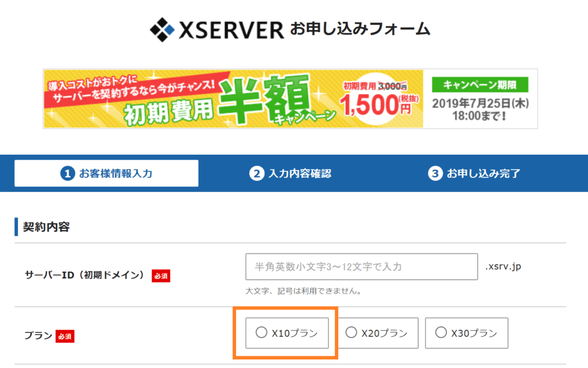The image size is (588, 368).
Task: Click the 契約内容 section heading
Action: (47, 227)
